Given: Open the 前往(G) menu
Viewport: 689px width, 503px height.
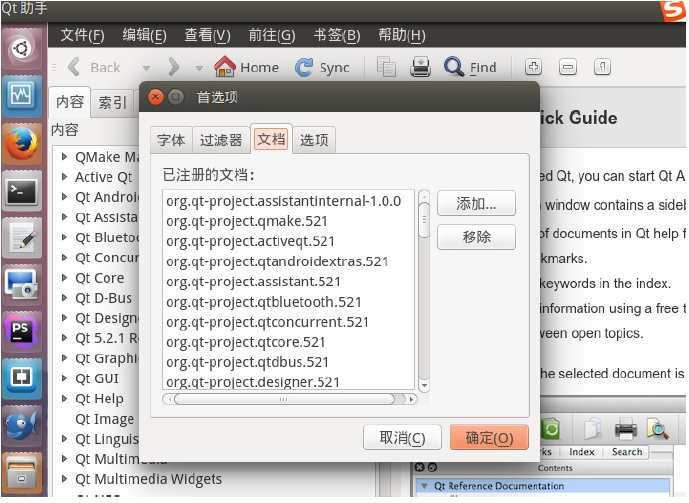Looking at the screenshot, I should click(272, 35).
